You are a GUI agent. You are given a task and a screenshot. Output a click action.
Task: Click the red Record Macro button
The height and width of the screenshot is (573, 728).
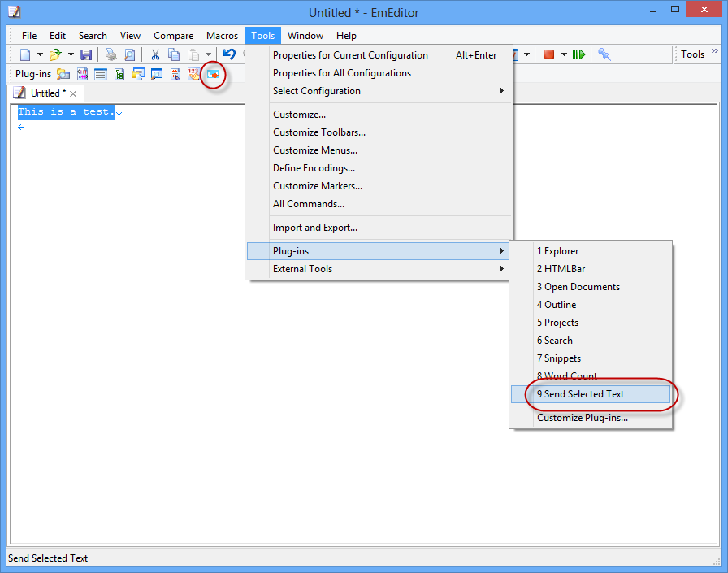click(548, 54)
